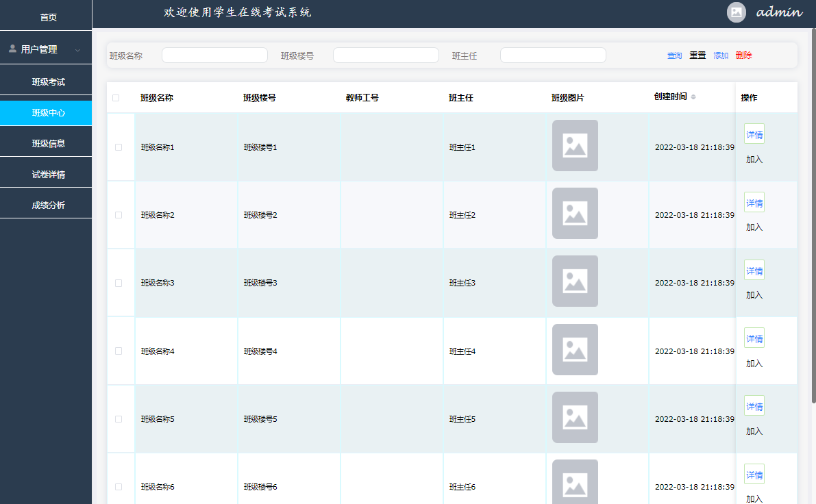Tick the checkbox for row 班级名称5
816x504 pixels.
click(x=119, y=419)
